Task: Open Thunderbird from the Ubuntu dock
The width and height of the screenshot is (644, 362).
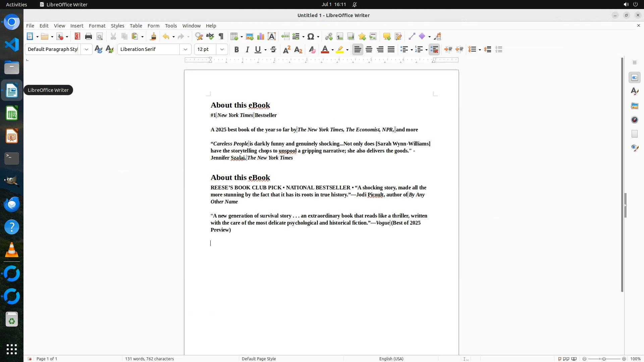Action: tap(12, 204)
